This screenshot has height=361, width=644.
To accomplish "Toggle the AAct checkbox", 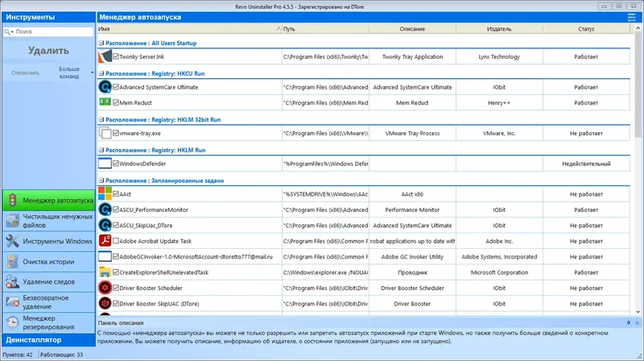I will 116,193.
